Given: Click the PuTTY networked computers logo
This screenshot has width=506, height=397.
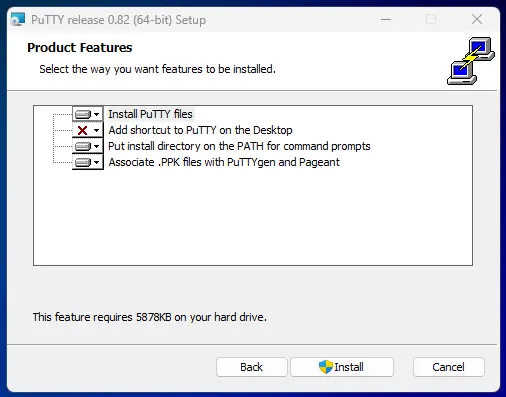Looking at the screenshot, I should pyautogui.click(x=471, y=61).
